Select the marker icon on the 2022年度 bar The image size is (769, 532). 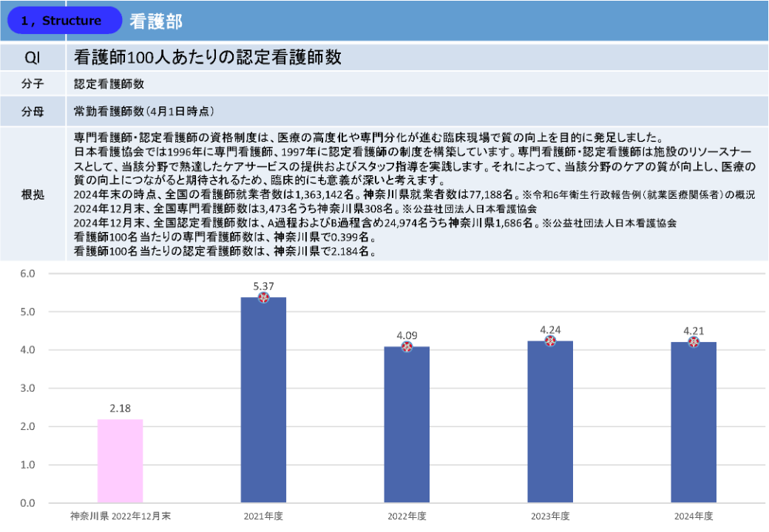407,347
